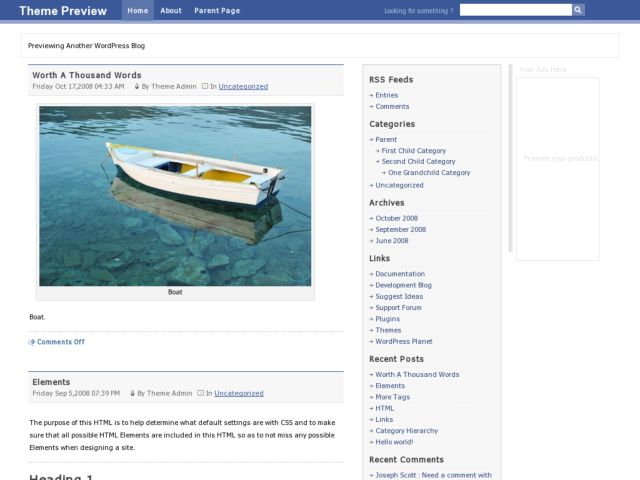Visit the Plugins link
The width and height of the screenshot is (640, 480).
tap(388, 319)
